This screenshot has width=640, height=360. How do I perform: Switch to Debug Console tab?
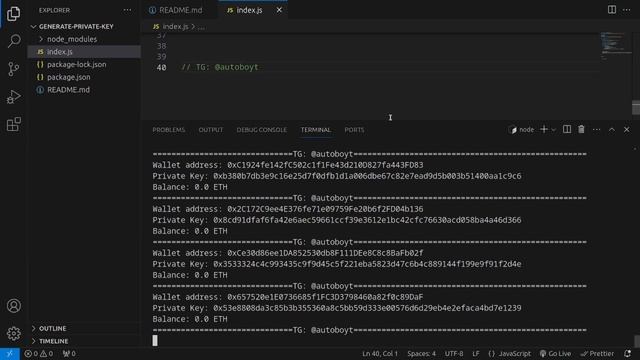261,130
